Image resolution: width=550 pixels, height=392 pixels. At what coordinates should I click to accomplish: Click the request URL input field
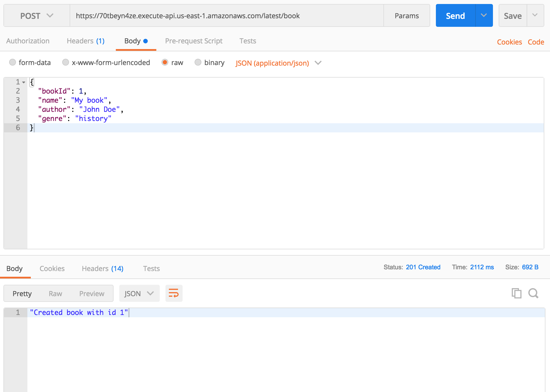[227, 16]
